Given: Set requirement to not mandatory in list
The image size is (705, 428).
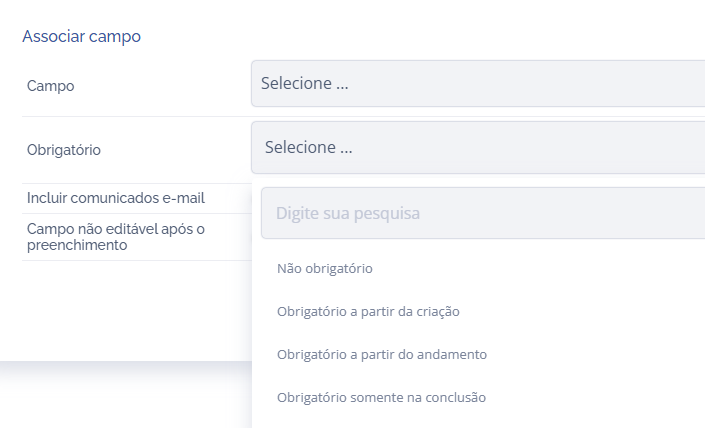Looking at the screenshot, I should 325,268.
